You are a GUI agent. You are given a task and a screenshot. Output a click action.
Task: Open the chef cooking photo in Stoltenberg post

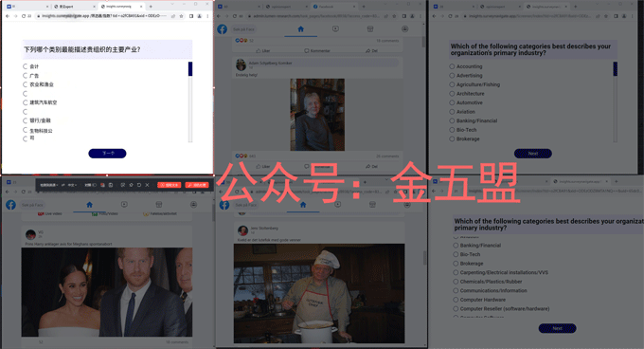point(319,293)
